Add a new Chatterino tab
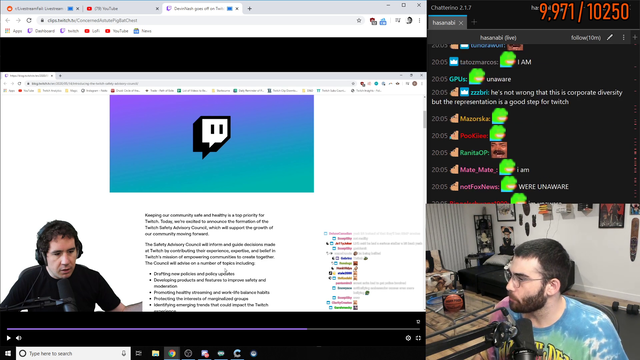Image resolution: width=640 pixels, height=360 pixels. [x=474, y=22]
